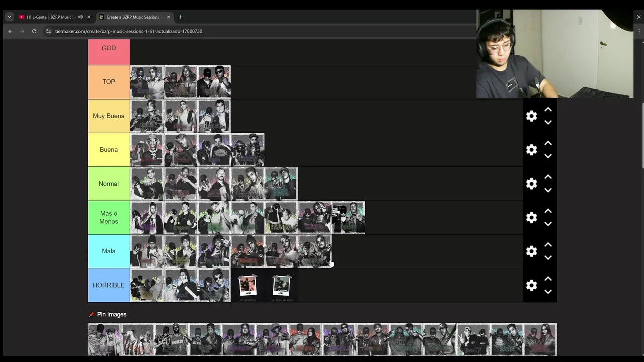Open settings gear for Normal tier

(x=531, y=184)
